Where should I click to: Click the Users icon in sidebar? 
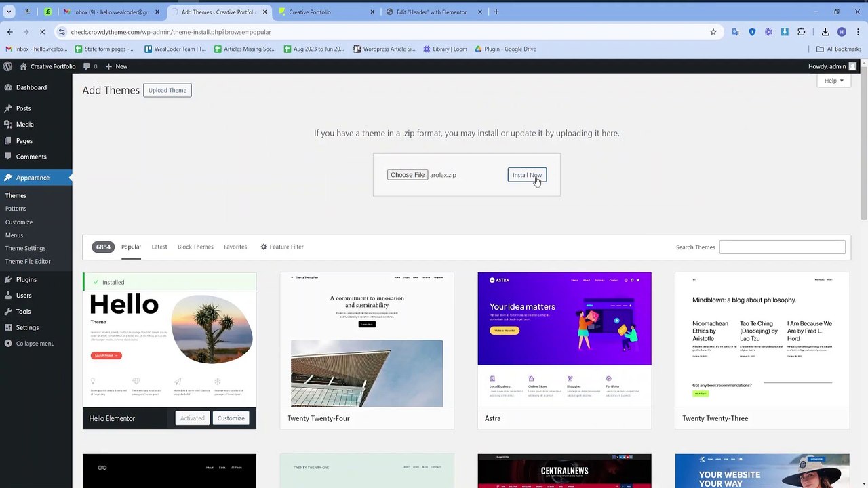(7, 296)
